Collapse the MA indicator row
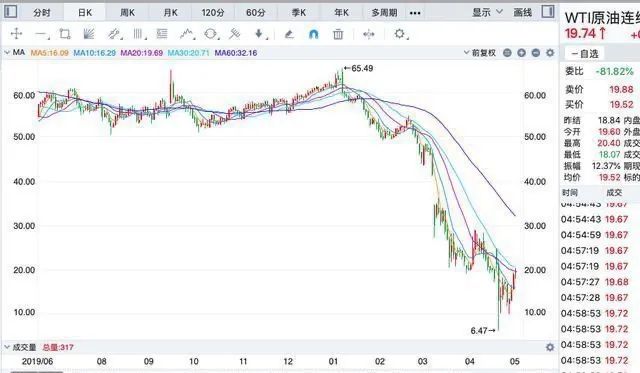The height and width of the screenshot is (373, 640). click(x=7, y=53)
